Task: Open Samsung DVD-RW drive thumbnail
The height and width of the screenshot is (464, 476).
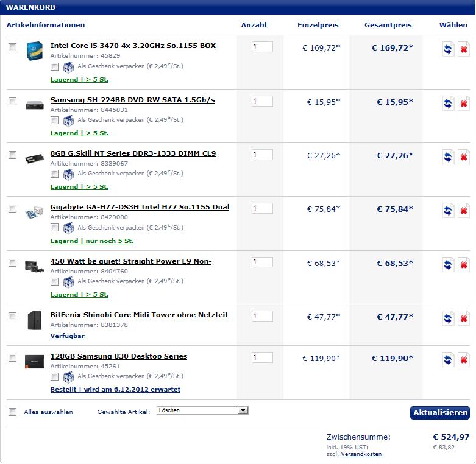Action: point(35,105)
